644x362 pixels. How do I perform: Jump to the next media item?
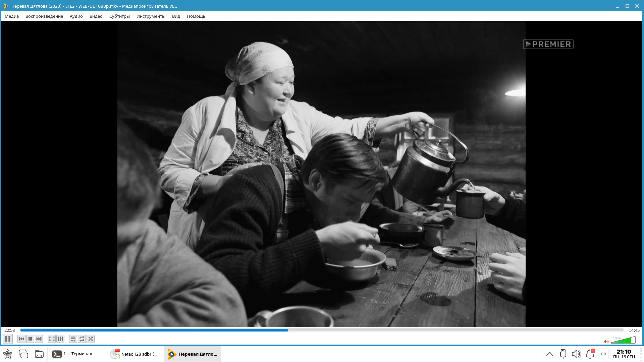[39, 339]
